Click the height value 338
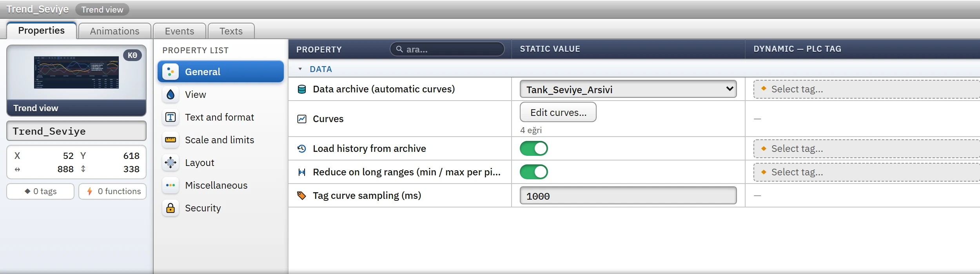This screenshot has width=980, height=274. tap(131, 169)
